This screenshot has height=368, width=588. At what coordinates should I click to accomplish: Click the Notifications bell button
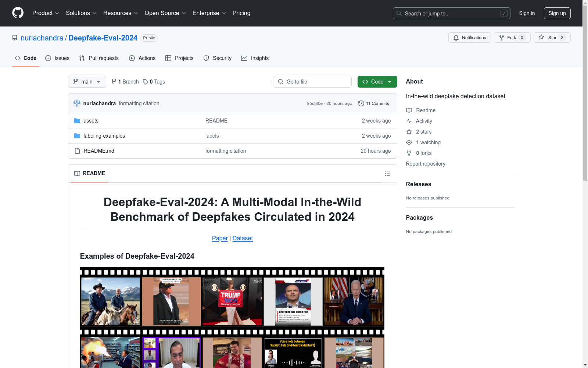(x=469, y=38)
